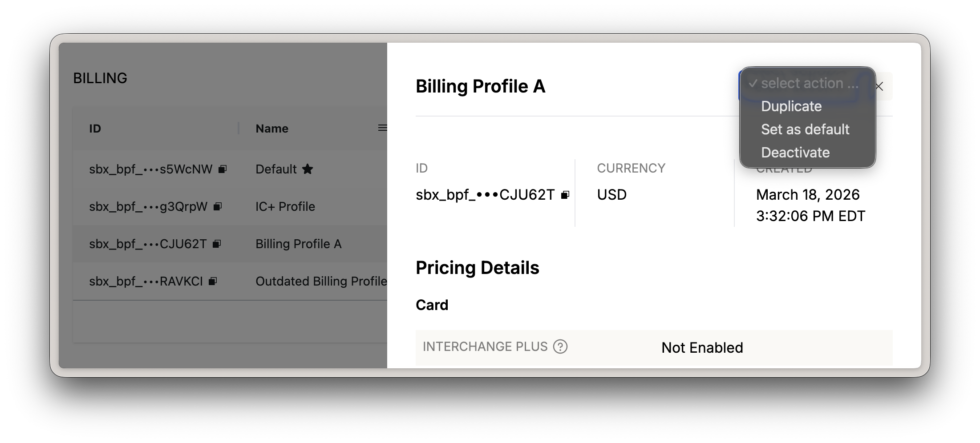This screenshot has height=443, width=980.
Task: Open Name column hamburger menu icon
Action: [x=382, y=128]
